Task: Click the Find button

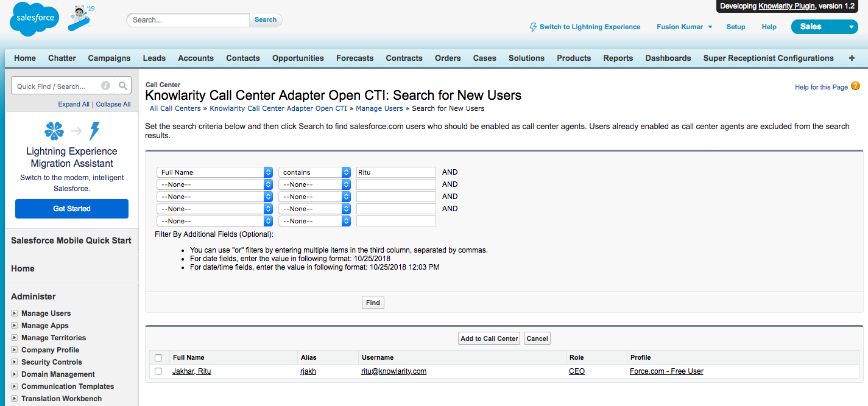Action: pos(373,303)
